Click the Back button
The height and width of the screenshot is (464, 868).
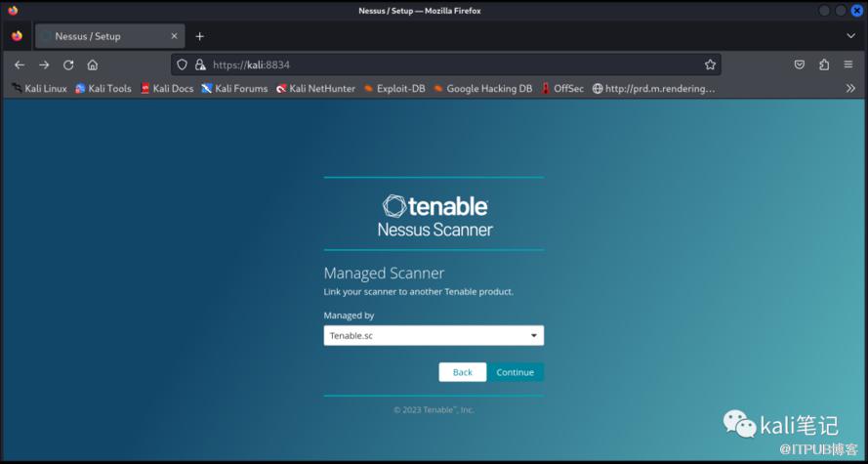tap(462, 372)
